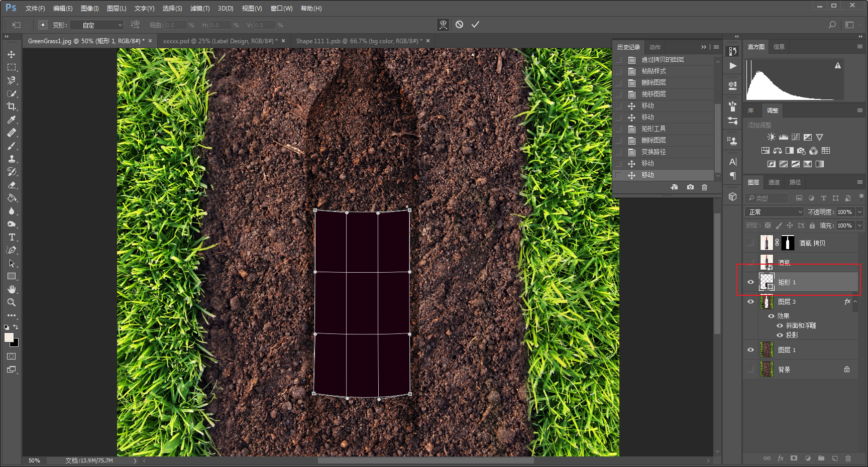The height and width of the screenshot is (467, 868).
Task: Switch to the 通道 tab
Action: coord(774,182)
